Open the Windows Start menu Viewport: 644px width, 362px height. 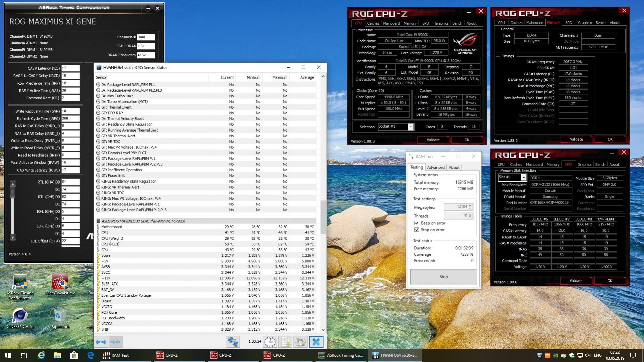(x=8, y=355)
